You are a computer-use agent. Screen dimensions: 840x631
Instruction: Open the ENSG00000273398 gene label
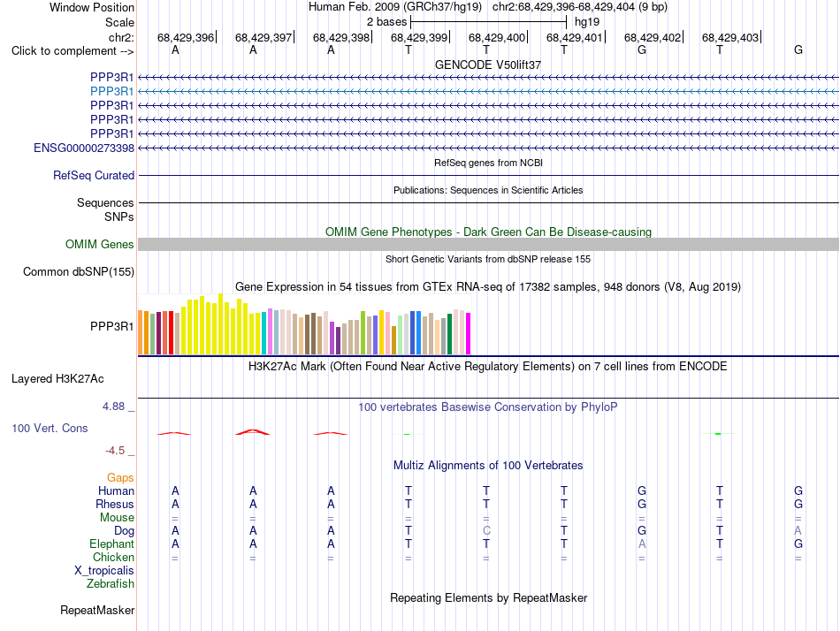(84, 148)
